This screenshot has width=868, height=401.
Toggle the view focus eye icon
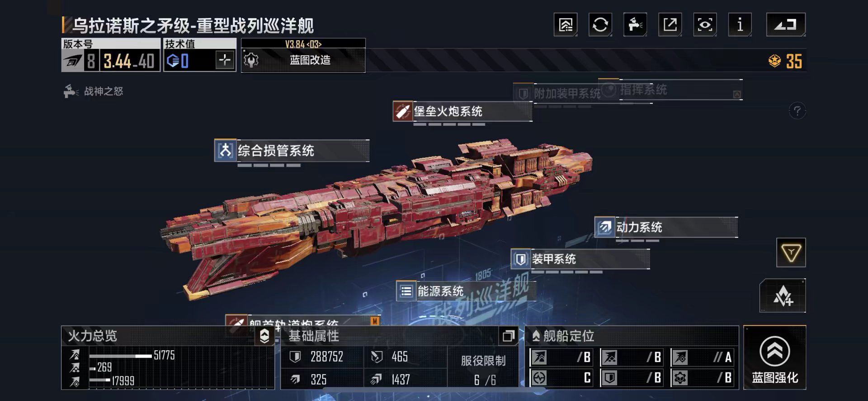coord(705,24)
